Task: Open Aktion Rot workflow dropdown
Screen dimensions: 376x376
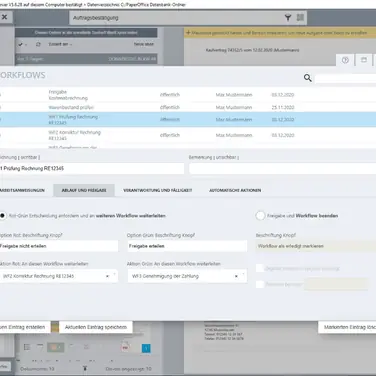Action: click(x=58, y=276)
